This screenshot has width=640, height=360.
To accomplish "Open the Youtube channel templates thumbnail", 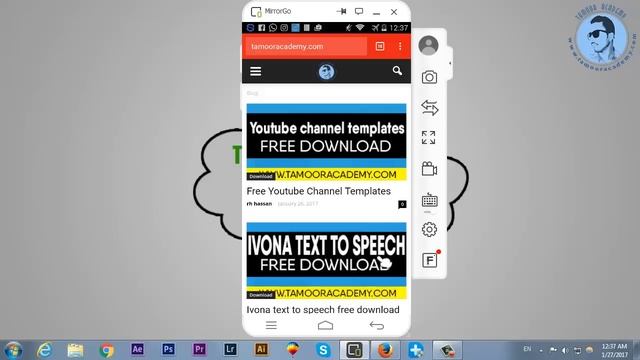I will [327, 142].
